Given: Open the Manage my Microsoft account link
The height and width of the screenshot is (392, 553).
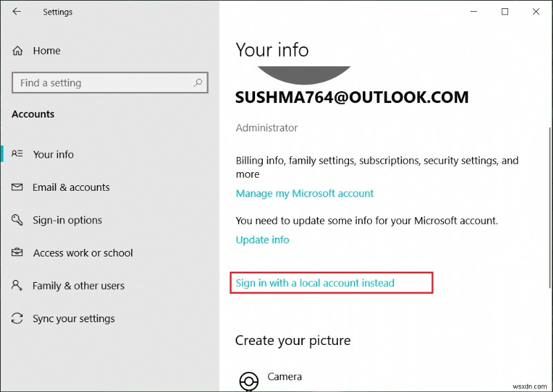Looking at the screenshot, I should tap(305, 194).
